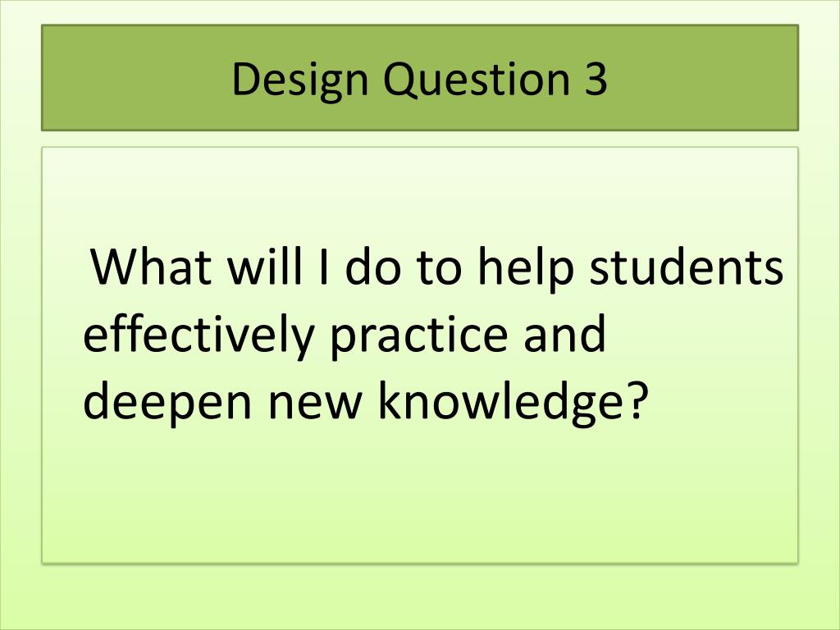Click the number "3" in the title
Screen dimensions: 840x630
594,78
